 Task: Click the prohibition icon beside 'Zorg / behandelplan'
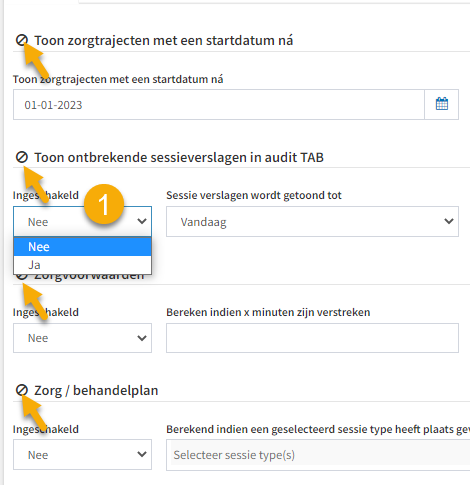(22, 390)
